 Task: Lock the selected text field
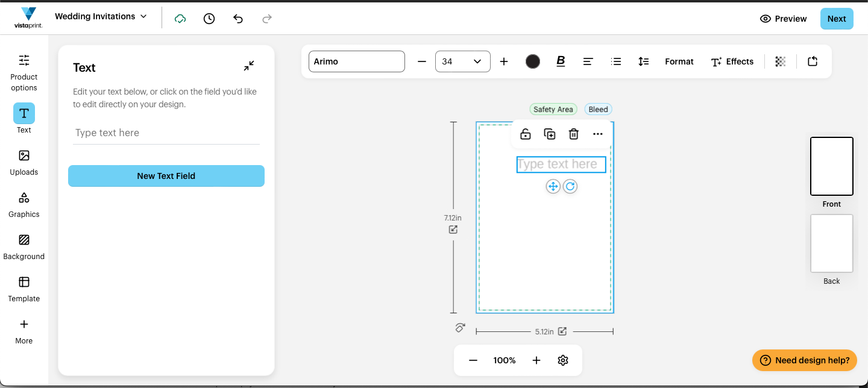[x=526, y=134]
